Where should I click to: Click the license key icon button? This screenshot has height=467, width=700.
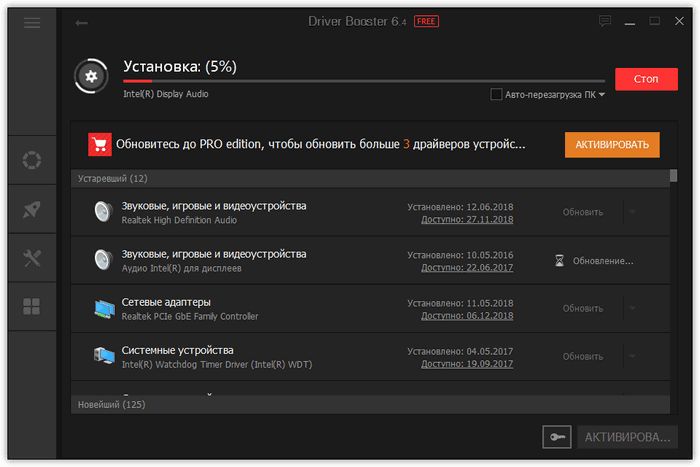pos(557,437)
